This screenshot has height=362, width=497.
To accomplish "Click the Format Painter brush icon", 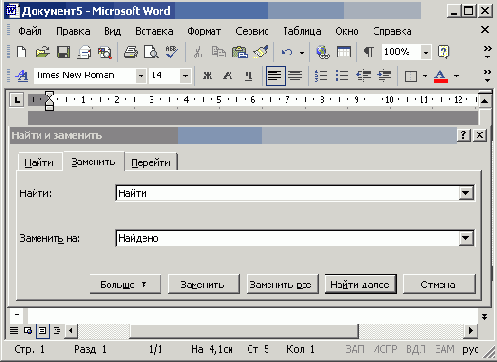I will click(261, 52).
